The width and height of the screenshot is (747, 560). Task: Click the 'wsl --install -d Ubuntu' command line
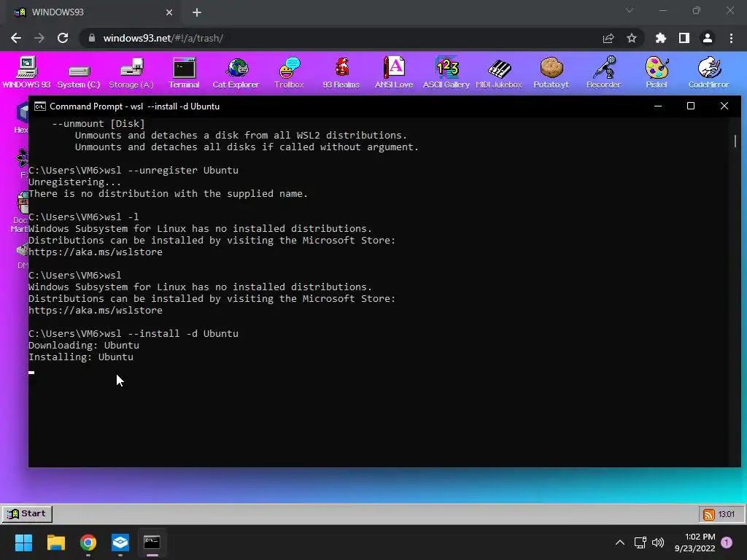(x=133, y=333)
